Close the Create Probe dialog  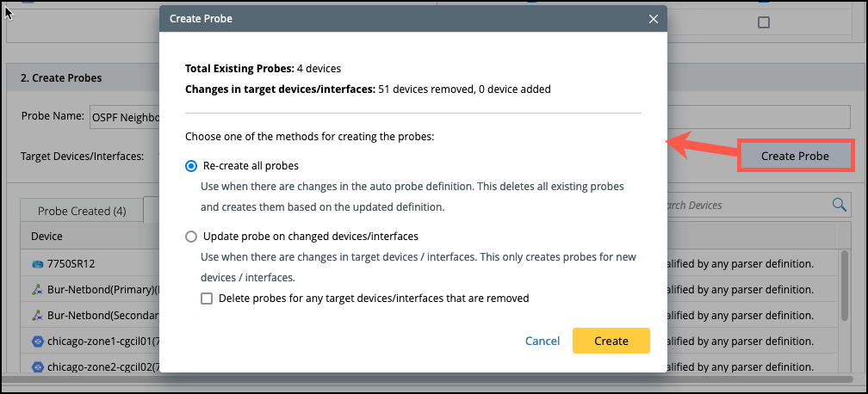[654, 18]
